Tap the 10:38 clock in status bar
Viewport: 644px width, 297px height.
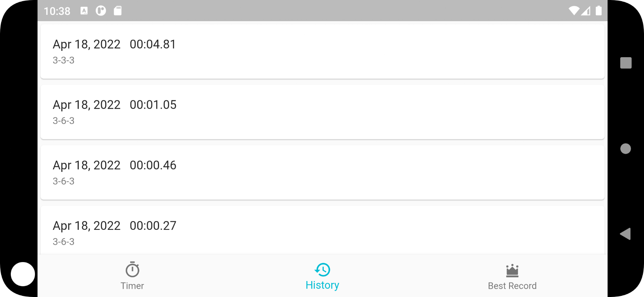pos(57,11)
